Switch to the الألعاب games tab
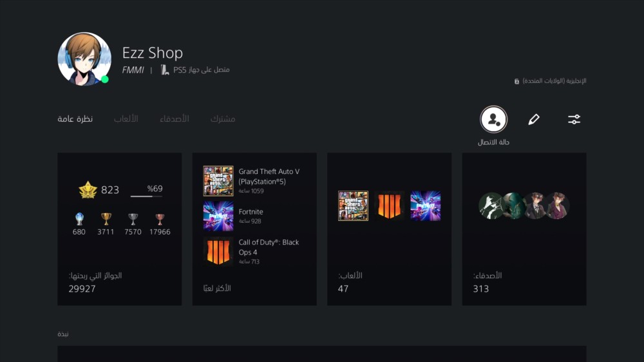This screenshot has width=644, height=362. coord(126,119)
